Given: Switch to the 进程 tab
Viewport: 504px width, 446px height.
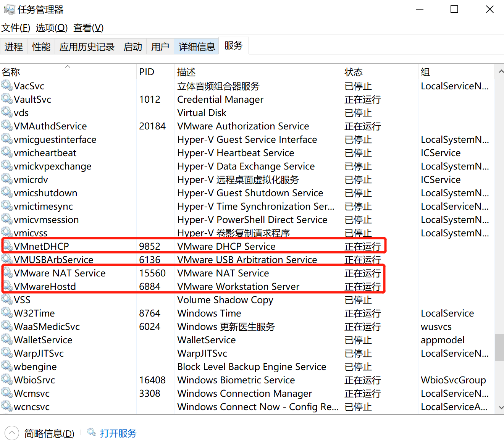Looking at the screenshot, I should [x=14, y=47].
